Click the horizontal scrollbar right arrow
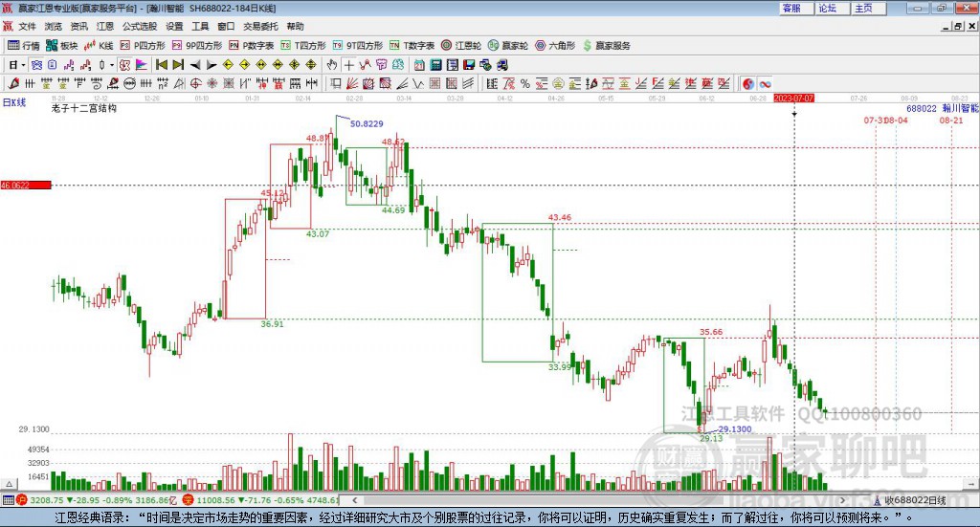This screenshot has height=527, width=980. 842,500
